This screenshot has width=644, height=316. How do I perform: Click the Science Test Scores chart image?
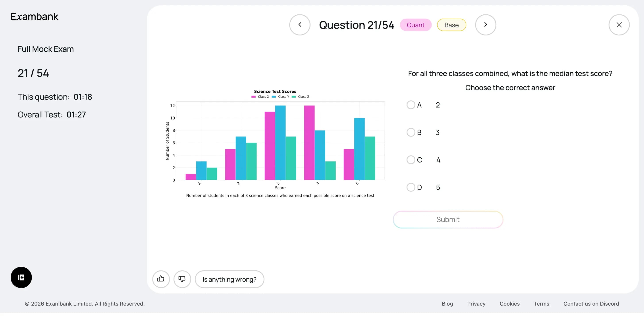pos(280,143)
